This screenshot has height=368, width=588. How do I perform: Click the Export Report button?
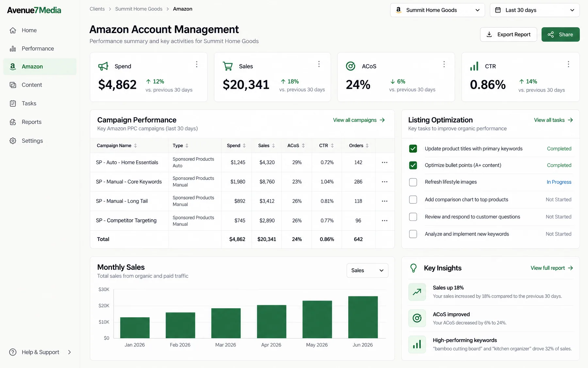coord(508,34)
